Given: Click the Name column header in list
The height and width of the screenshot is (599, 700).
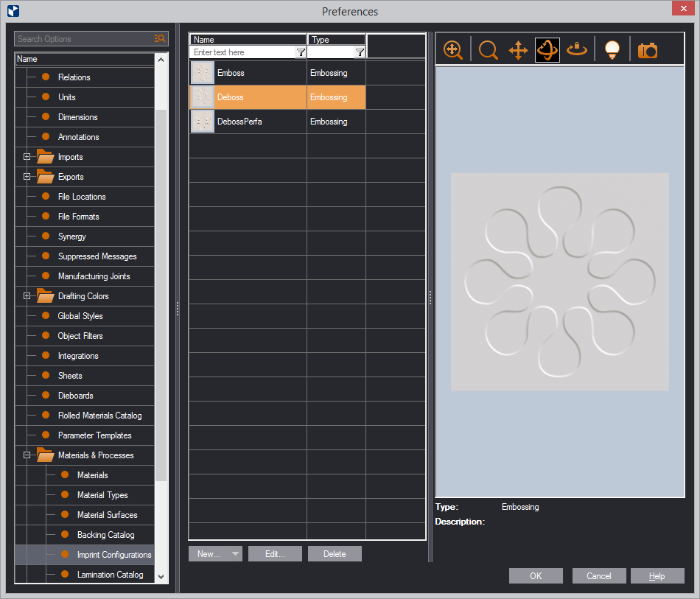Looking at the screenshot, I should tap(248, 40).
